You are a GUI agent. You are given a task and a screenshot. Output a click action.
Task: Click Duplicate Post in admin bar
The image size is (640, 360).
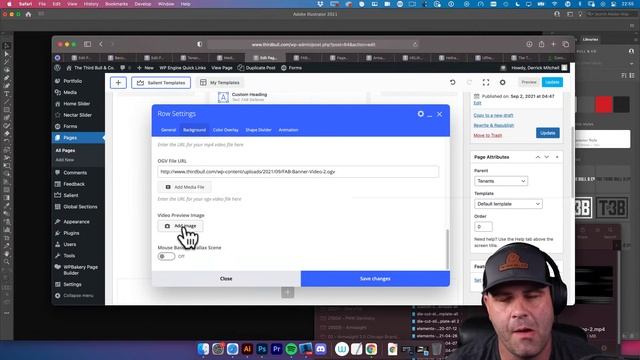(x=257, y=68)
